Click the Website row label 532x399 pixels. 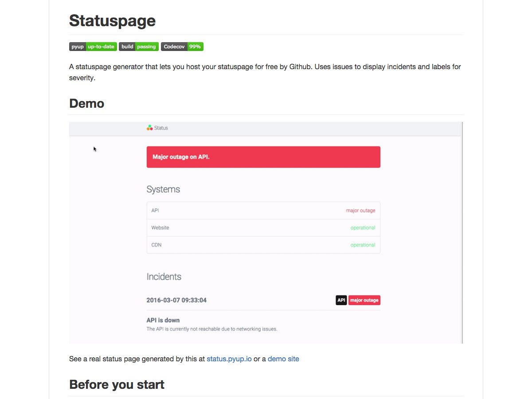pyautogui.click(x=160, y=227)
